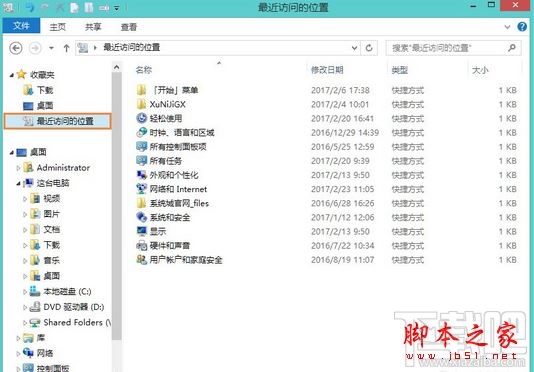This screenshot has width=534, height=372.
Task: Click the 网络和 Internet icon
Action: [x=141, y=189]
